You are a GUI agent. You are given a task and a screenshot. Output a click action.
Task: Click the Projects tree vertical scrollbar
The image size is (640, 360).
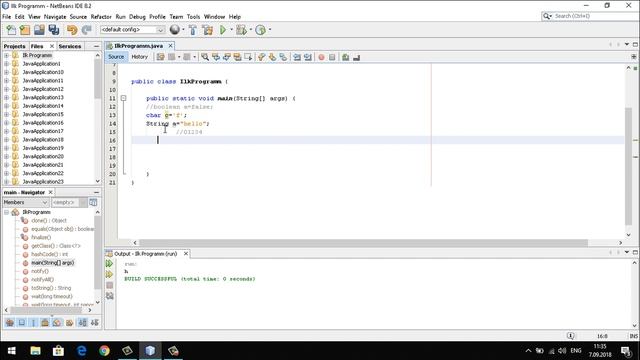(98, 80)
